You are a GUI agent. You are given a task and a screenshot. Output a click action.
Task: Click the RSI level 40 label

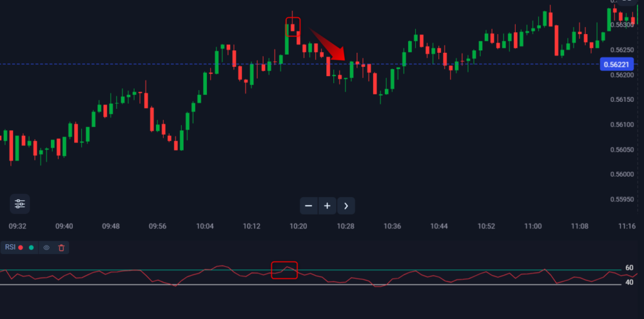(x=629, y=283)
